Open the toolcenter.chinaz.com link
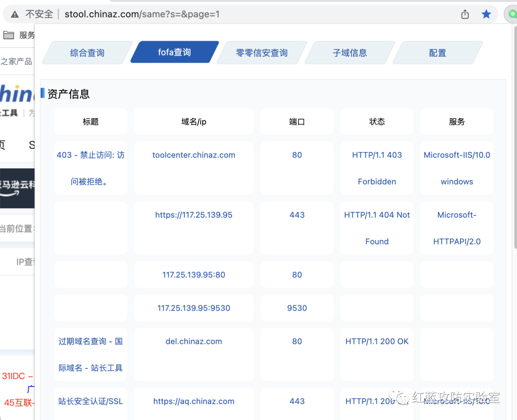 pyautogui.click(x=194, y=155)
